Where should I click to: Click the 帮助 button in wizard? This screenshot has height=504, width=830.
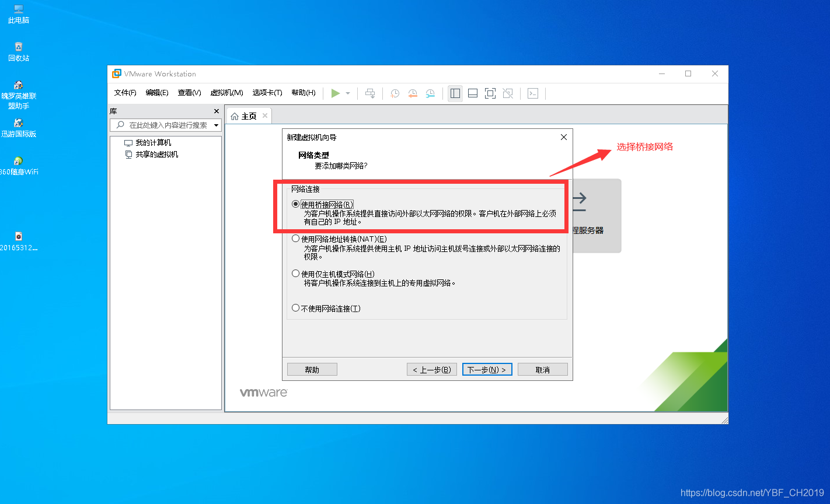[x=312, y=369]
